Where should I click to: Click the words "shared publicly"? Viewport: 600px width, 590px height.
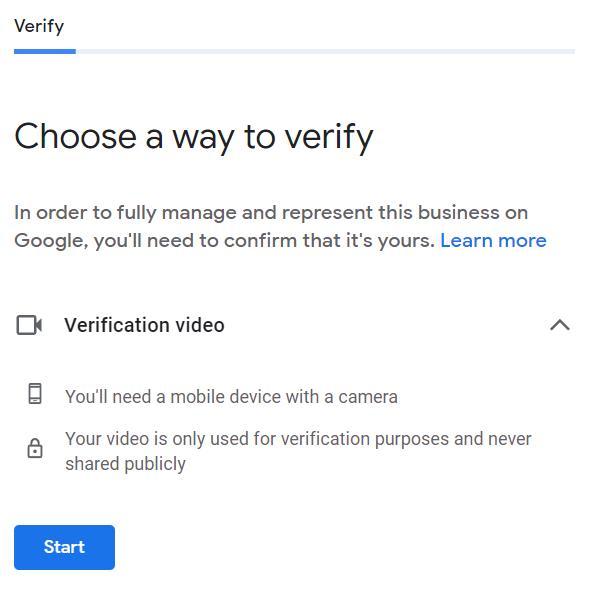coord(125,464)
